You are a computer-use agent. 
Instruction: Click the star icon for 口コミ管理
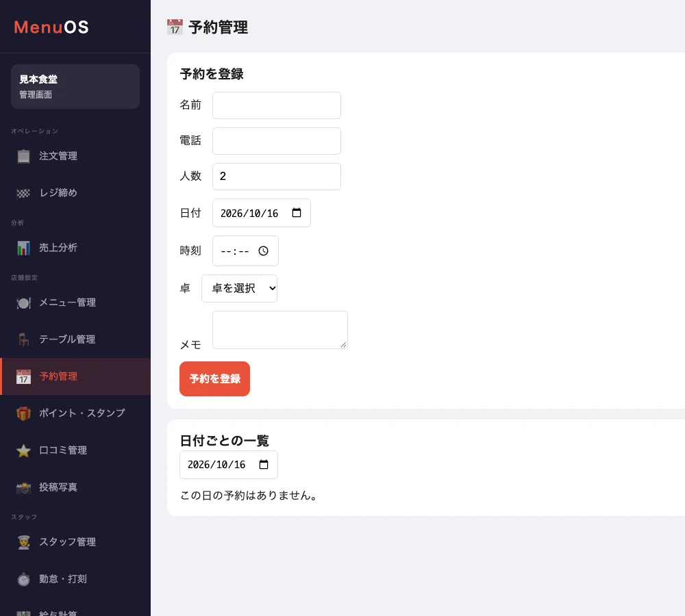point(23,450)
